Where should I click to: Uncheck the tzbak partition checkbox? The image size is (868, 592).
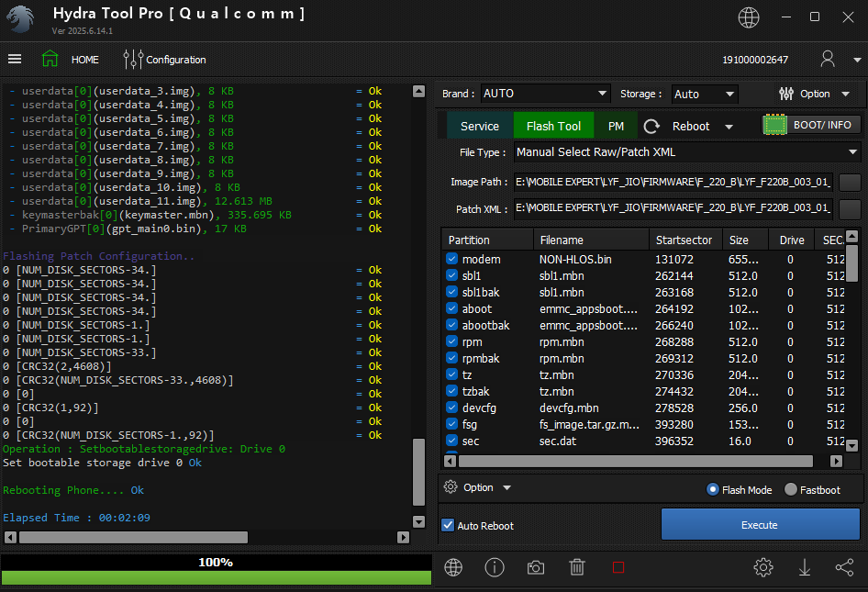[451, 391]
